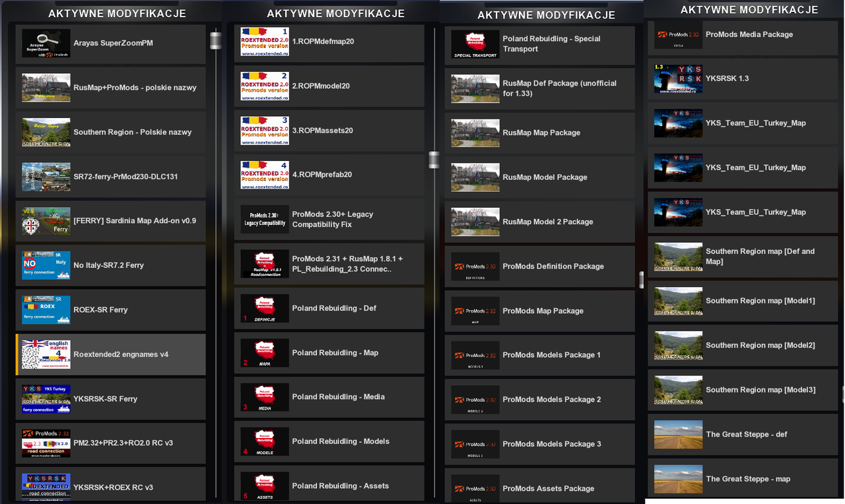Choose the ROEX-SR Ferry mod icon
The height and width of the screenshot is (504, 845).
[46, 310]
